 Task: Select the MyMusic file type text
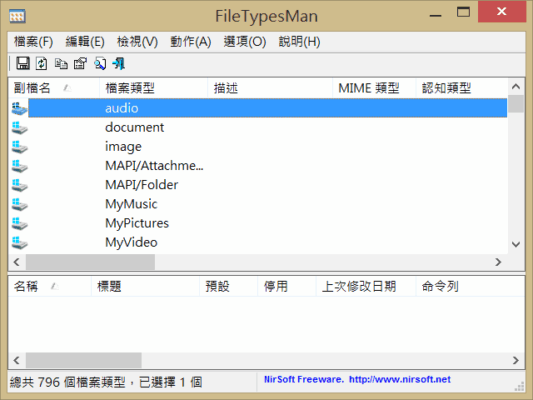point(131,204)
